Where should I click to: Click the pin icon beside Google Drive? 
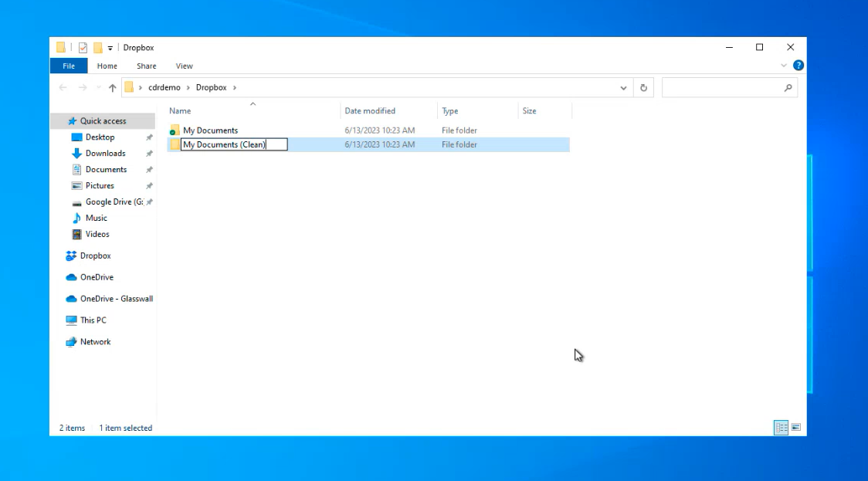[149, 202]
